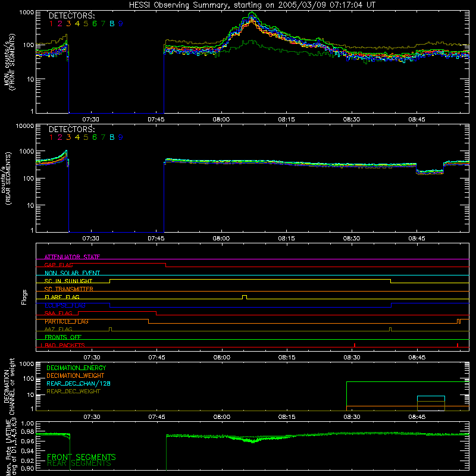
Task: Select detector number 6 in the rear segments legend
Action: pos(95,137)
